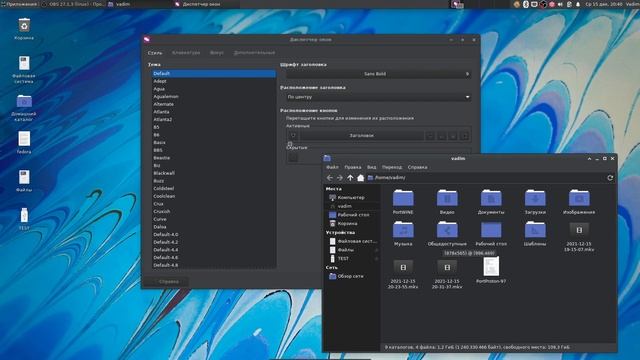Switch to vadim window in taskbar

[x=139, y=4]
